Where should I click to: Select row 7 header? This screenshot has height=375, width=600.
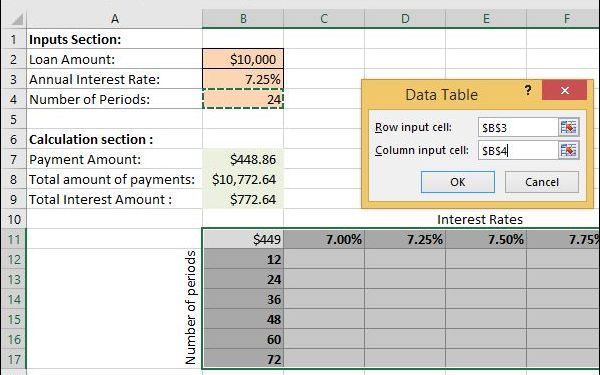[14, 160]
